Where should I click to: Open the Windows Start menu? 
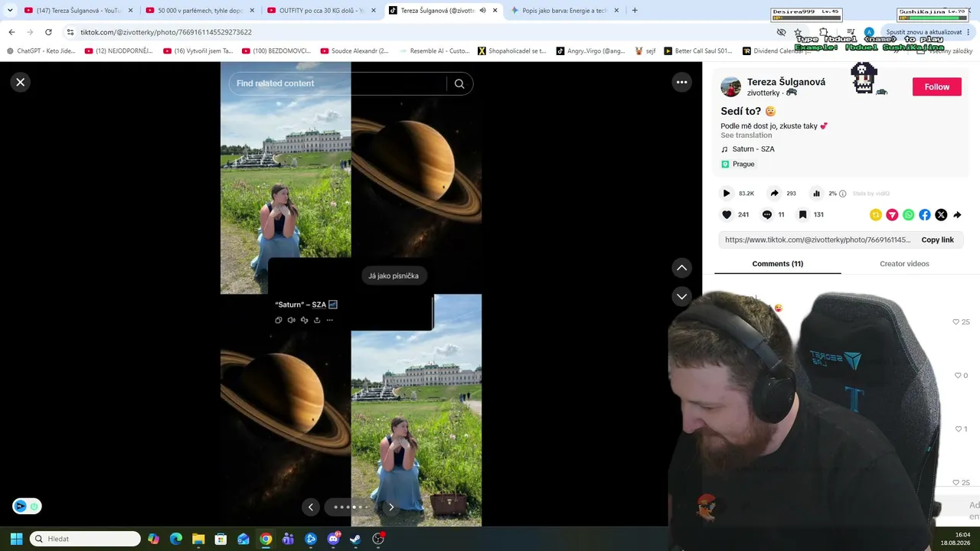coord(16,539)
